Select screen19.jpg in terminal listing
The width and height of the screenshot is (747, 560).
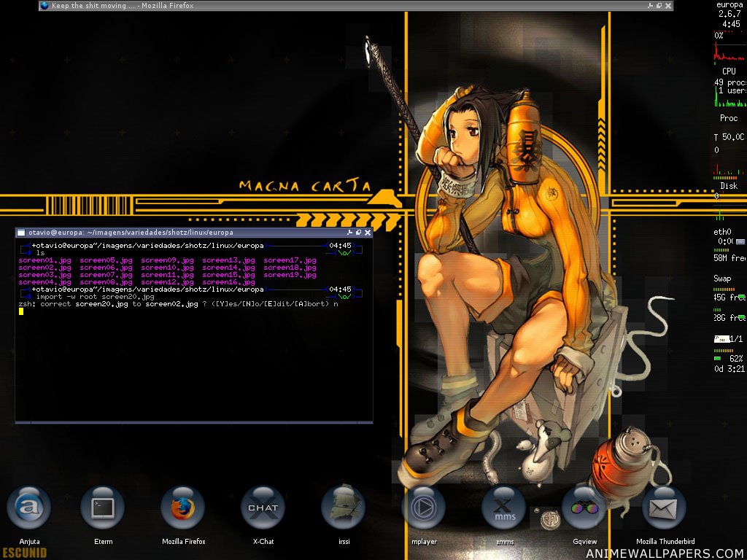(x=290, y=275)
